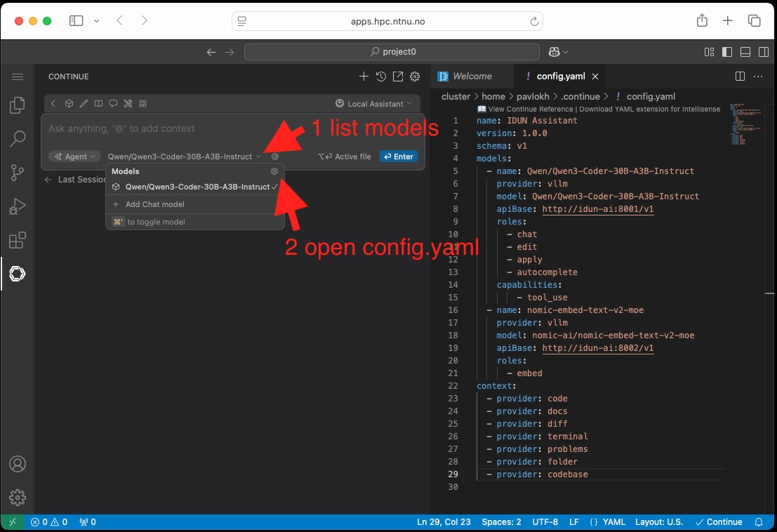Click 'Spaces: 2' in status bar
The width and height of the screenshot is (777, 532).
click(501, 522)
